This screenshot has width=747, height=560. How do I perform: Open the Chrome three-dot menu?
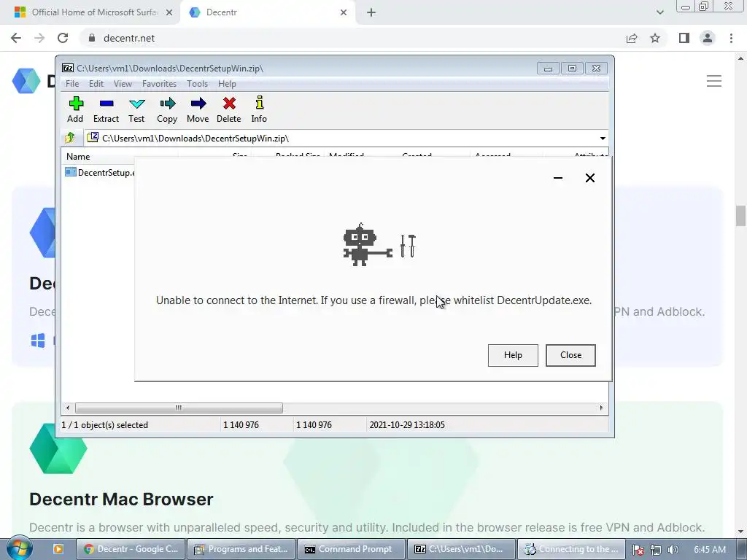click(x=731, y=38)
